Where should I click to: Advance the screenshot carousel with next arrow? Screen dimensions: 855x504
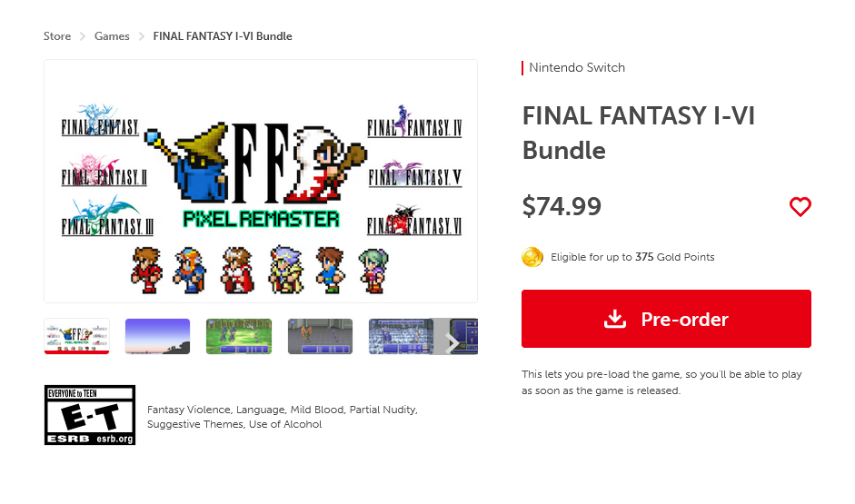click(x=452, y=343)
